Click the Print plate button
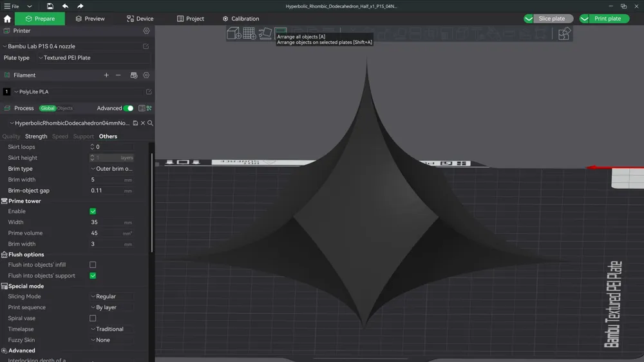The image size is (644, 362). [x=607, y=19]
